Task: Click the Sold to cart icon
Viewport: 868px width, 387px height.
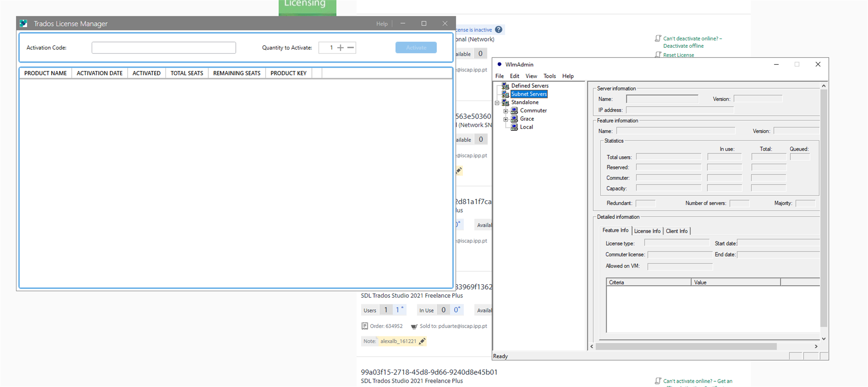Action: (414, 326)
